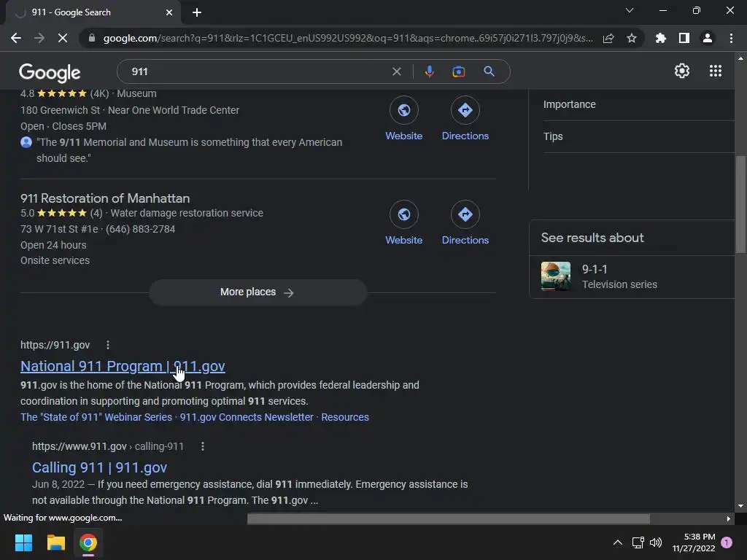This screenshot has width=747, height=560.
Task: Click scrollbar down arrow
Action: click(x=740, y=506)
